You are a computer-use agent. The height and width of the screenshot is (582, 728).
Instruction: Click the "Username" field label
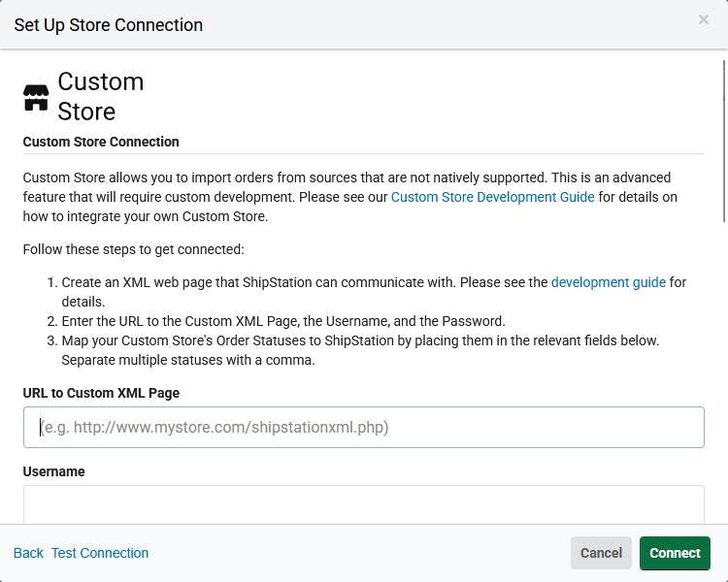click(x=53, y=471)
